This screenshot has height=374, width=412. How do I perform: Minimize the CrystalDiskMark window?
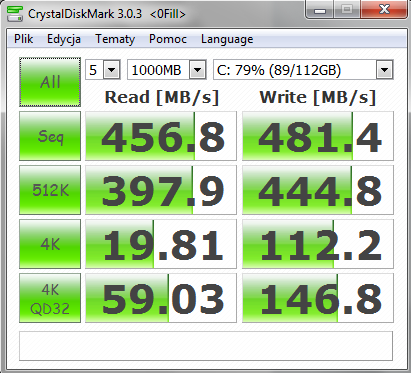320,10
